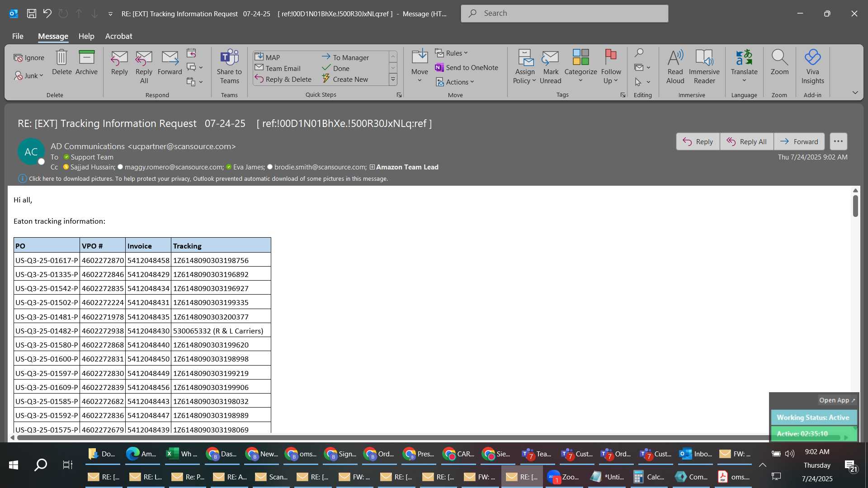Open the previous item arrow in title bar
The height and width of the screenshot is (488, 868).
point(79,14)
